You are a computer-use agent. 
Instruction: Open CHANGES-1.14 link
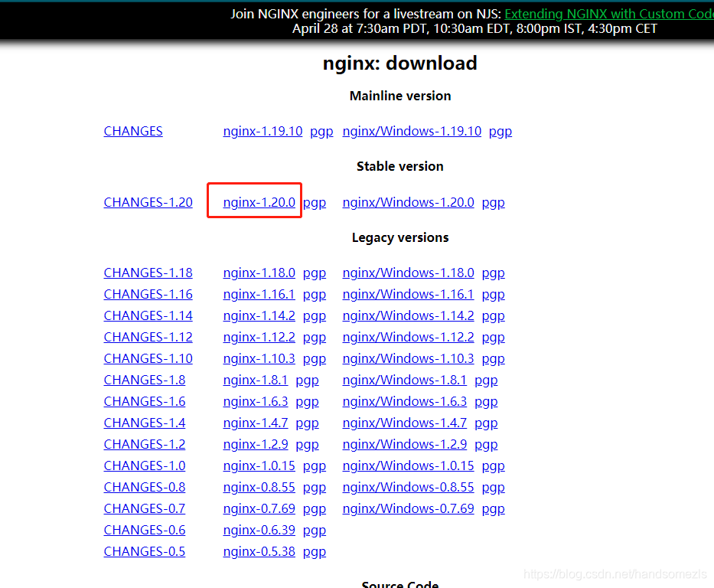click(x=148, y=315)
